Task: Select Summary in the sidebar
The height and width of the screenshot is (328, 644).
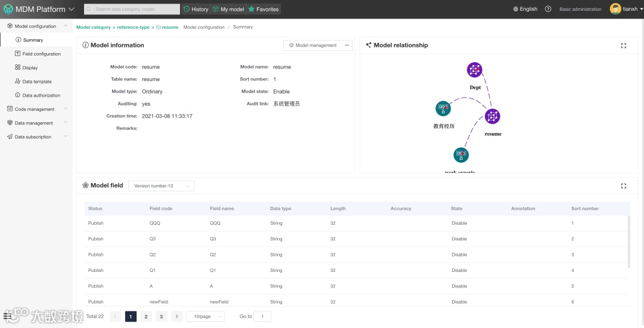Action: (x=36, y=40)
